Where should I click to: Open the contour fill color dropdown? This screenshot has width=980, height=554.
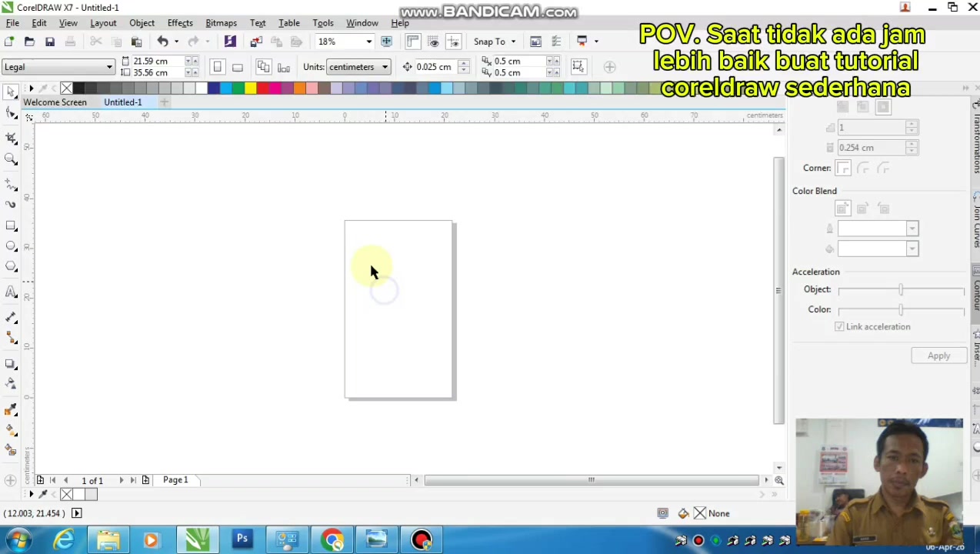click(912, 249)
